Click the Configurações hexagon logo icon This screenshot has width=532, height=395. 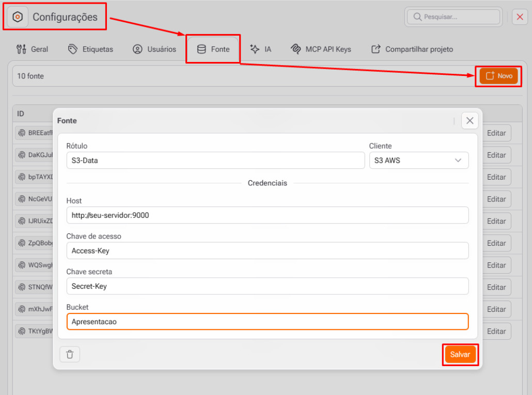click(18, 17)
